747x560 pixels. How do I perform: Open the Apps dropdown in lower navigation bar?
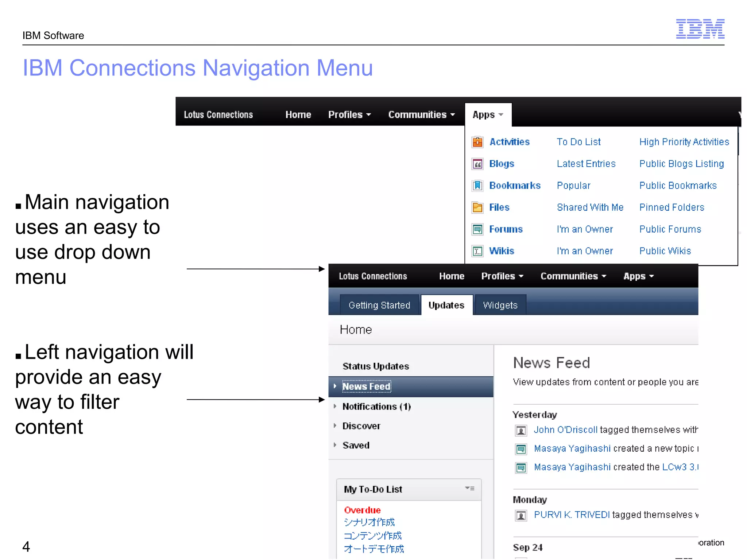tap(639, 276)
